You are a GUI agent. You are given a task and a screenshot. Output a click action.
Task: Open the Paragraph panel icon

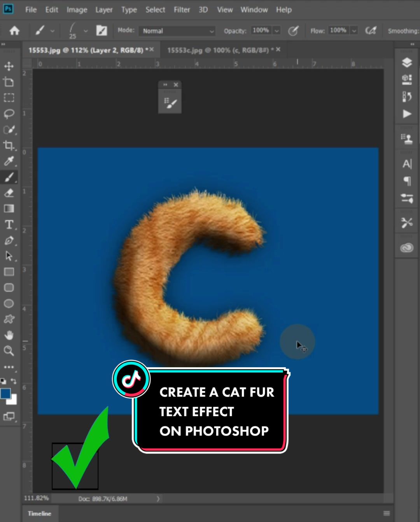[x=407, y=181]
